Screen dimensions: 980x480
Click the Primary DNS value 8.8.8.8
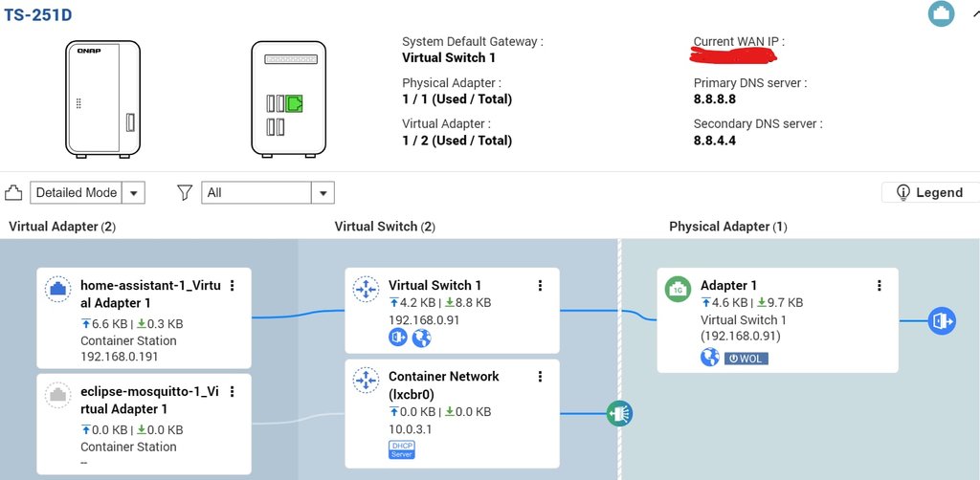(715, 99)
